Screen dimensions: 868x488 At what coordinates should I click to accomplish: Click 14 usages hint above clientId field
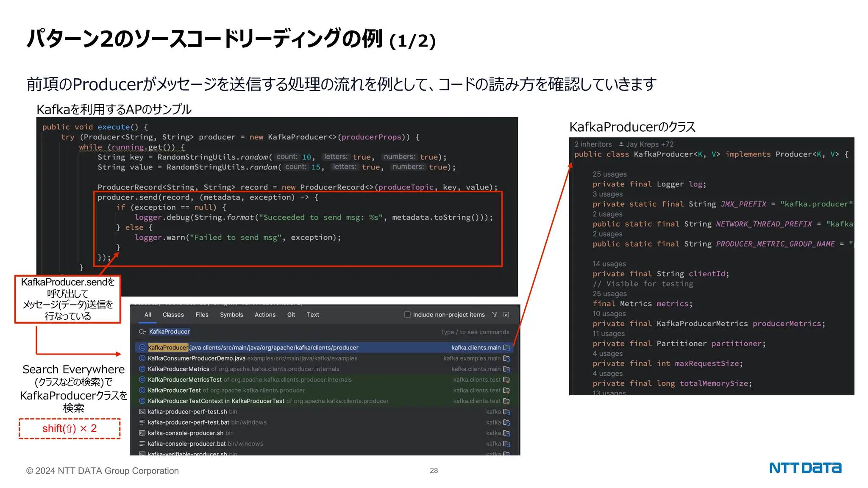coord(609,264)
